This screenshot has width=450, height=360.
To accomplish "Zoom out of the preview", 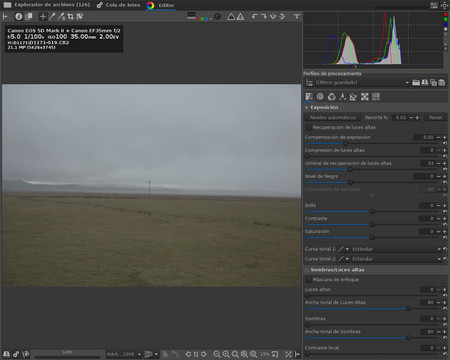I will 216,354.
